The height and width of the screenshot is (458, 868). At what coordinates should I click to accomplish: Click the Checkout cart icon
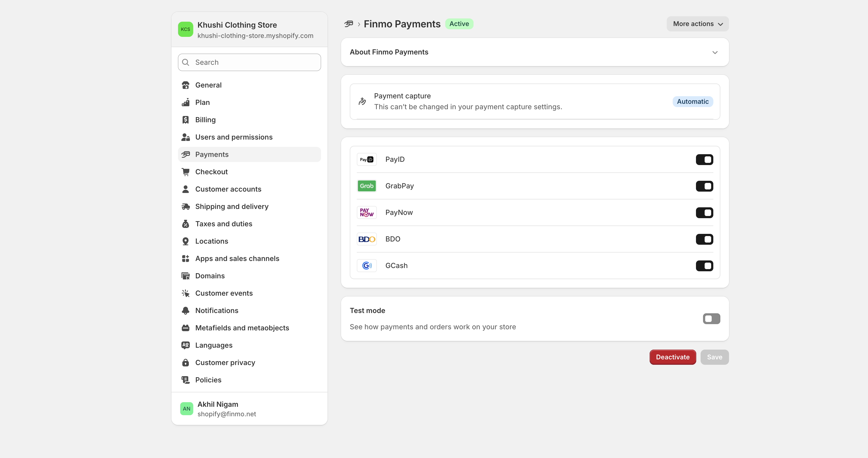[x=185, y=172]
